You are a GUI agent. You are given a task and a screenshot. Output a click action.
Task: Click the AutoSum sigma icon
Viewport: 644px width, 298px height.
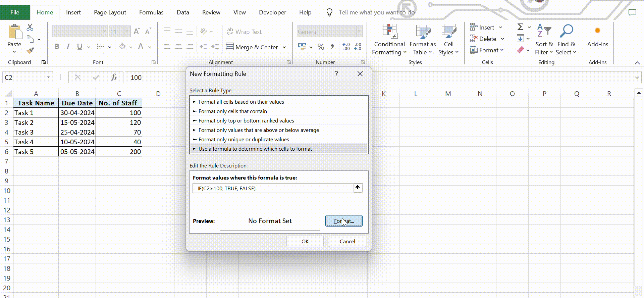click(x=520, y=27)
